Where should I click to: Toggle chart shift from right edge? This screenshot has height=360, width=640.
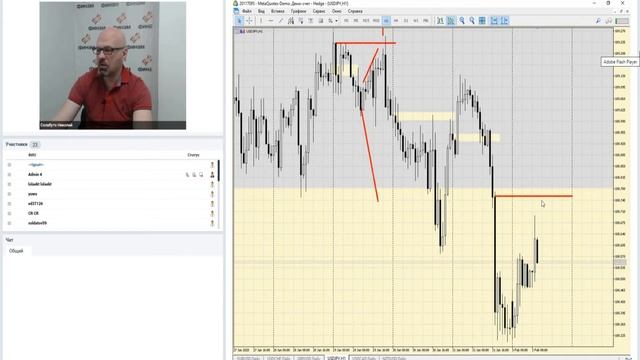[504, 21]
